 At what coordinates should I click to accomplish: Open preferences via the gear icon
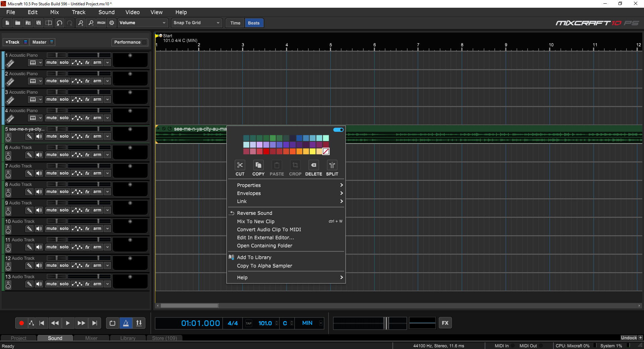(x=112, y=23)
